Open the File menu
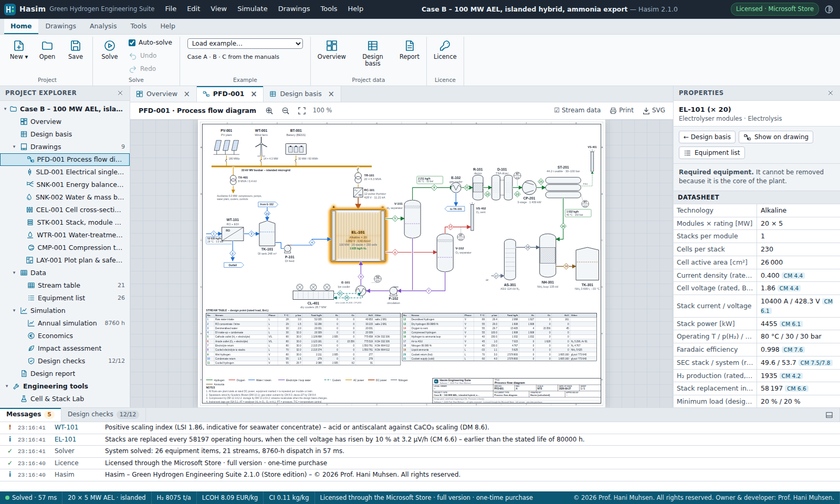 point(171,9)
